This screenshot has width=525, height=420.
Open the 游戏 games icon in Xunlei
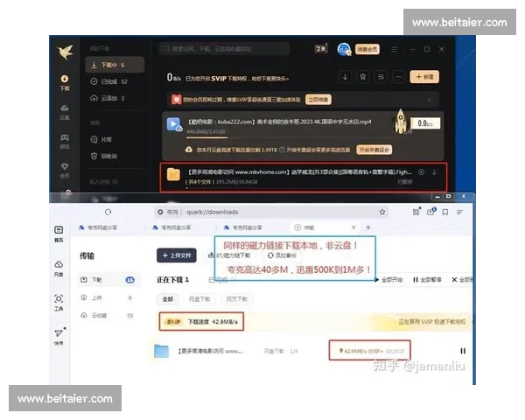coord(65,142)
